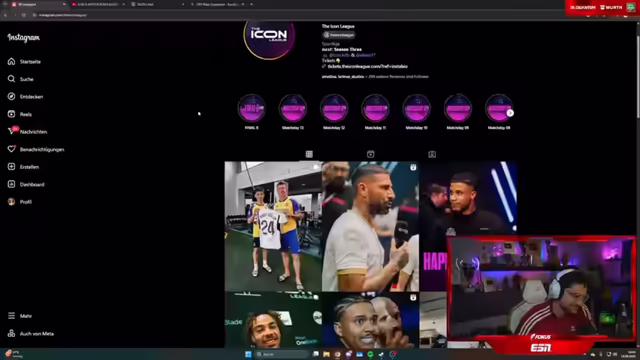Image resolution: width=640 pixels, height=360 pixels.
Task: Open Steam from the taskbar
Action: (x=381, y=354)
